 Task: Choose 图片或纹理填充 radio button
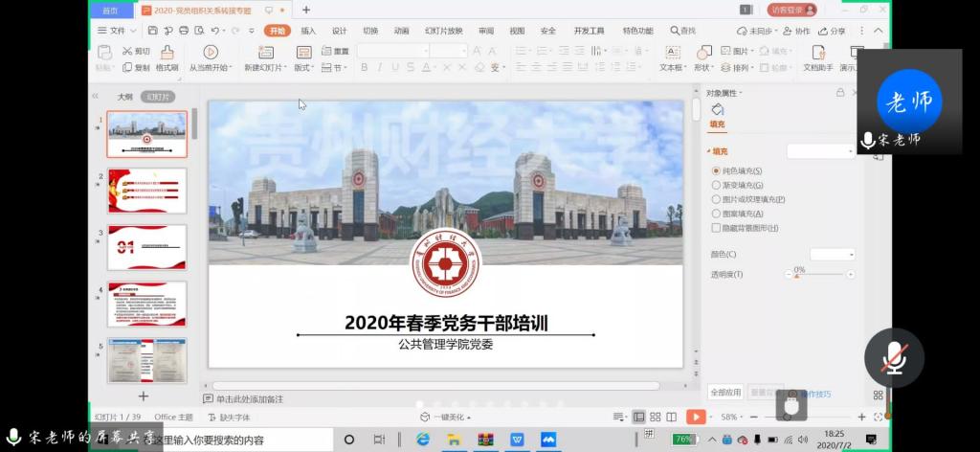pos(717,199)
